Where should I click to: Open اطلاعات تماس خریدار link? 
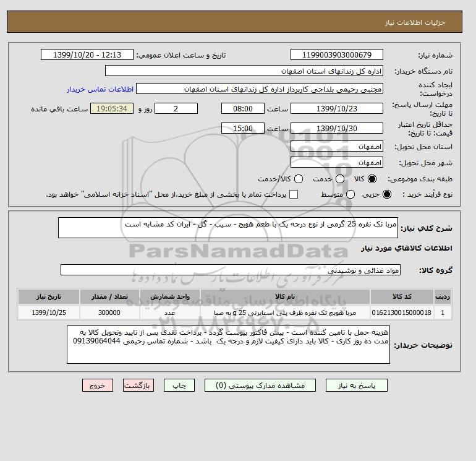point(100,89)
